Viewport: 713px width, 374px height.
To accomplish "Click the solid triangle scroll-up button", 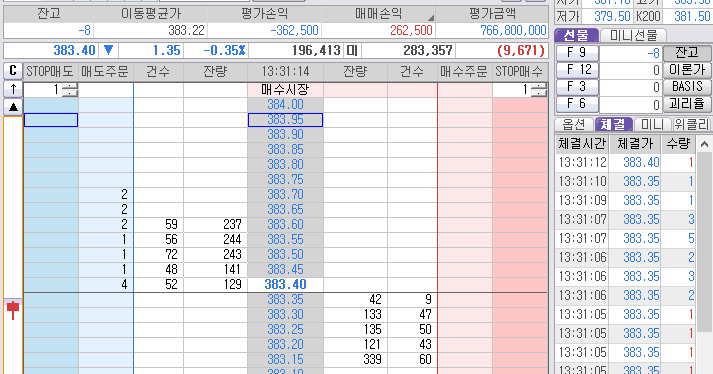I will [13, 107].
